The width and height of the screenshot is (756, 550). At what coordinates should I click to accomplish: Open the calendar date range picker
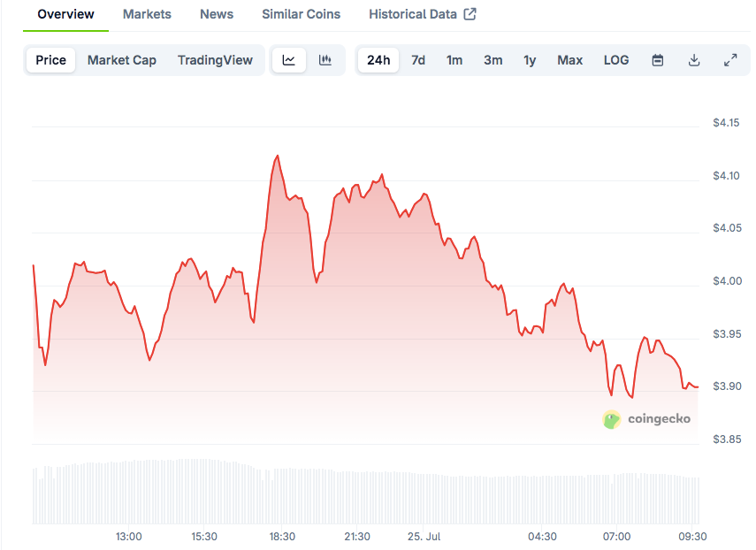coord(658,60)
